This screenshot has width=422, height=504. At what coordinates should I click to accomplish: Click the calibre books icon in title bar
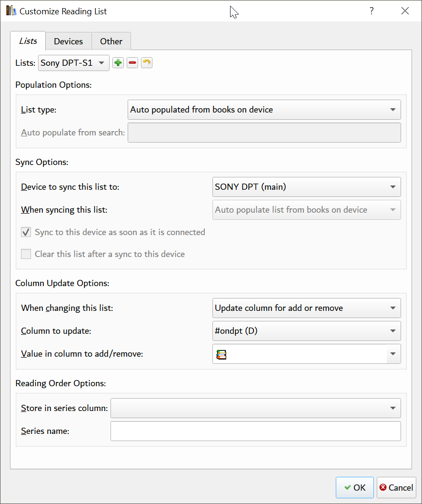click(11, 11)
